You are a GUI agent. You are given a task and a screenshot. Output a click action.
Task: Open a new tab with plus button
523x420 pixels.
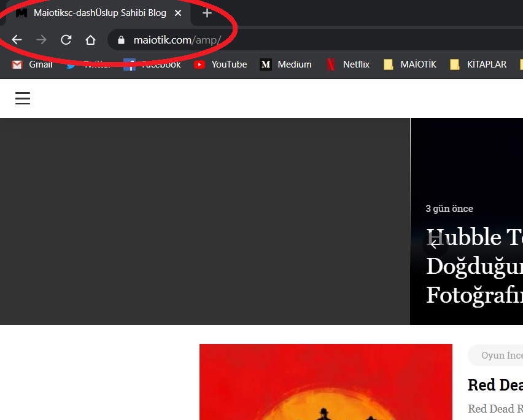pos(207,13)
